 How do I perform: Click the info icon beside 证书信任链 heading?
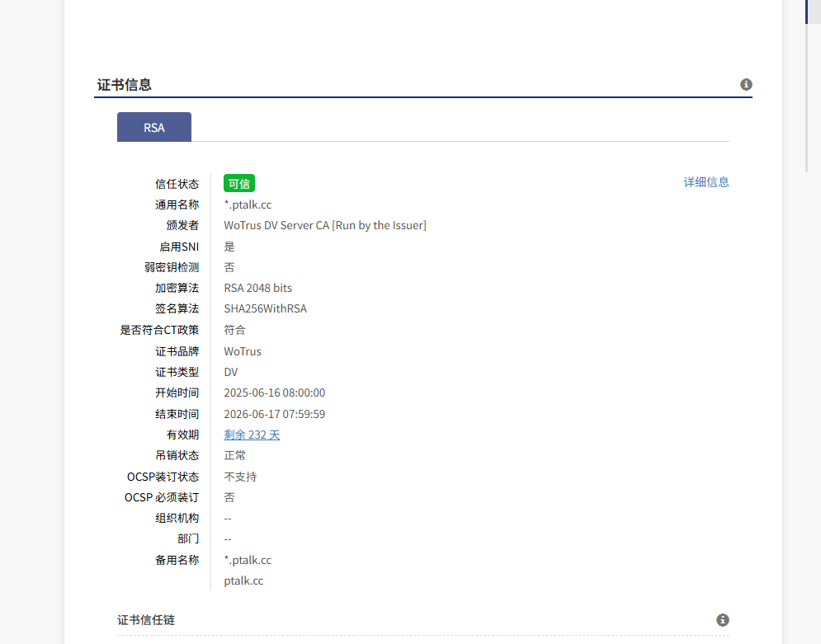723,620
